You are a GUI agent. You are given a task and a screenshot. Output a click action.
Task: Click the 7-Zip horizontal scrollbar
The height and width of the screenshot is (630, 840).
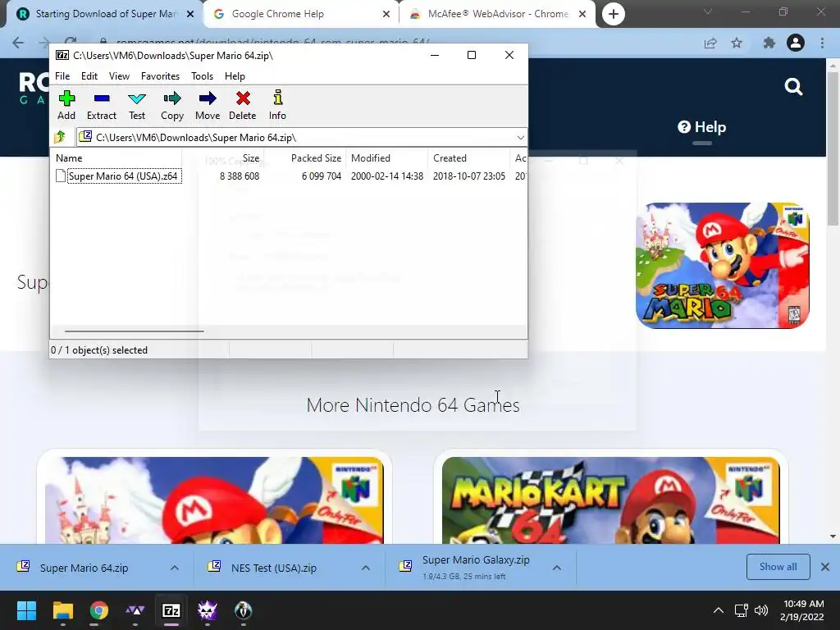tap(134, 331)
